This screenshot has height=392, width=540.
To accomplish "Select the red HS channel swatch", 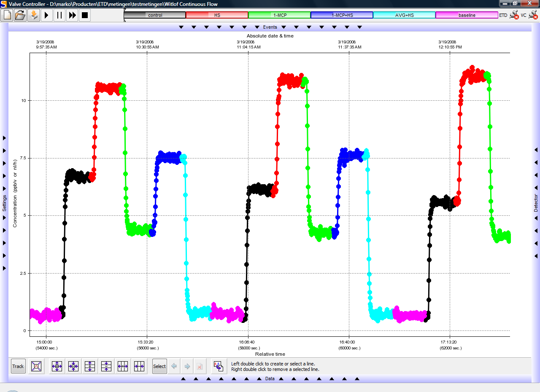I will (217, 15).
